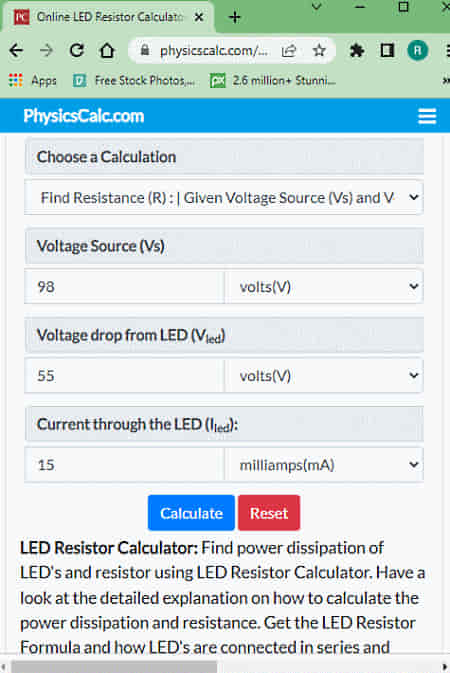This screenshot has width=450, height=673.
Task: Click the Voltage Source value field 98
Action: point(125,286)
